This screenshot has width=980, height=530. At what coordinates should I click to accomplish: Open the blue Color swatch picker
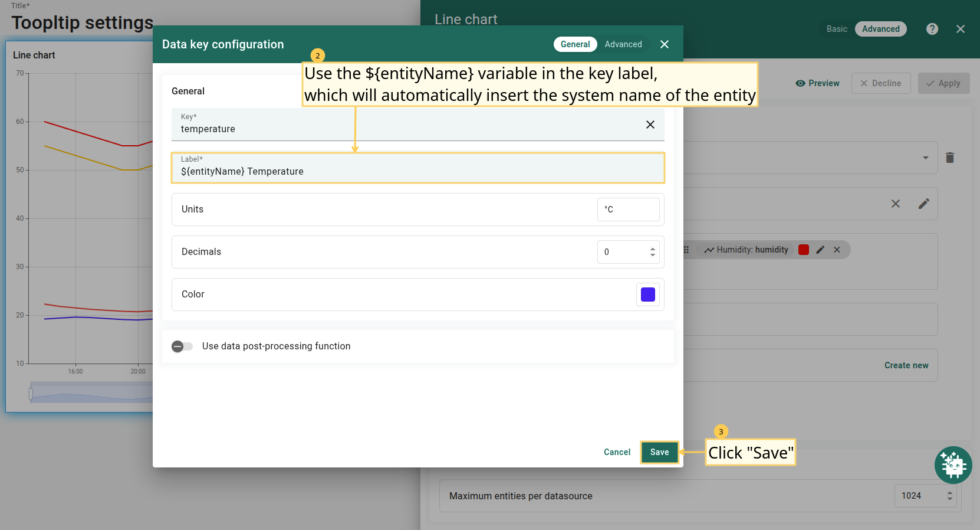click(x=647, y=295)
